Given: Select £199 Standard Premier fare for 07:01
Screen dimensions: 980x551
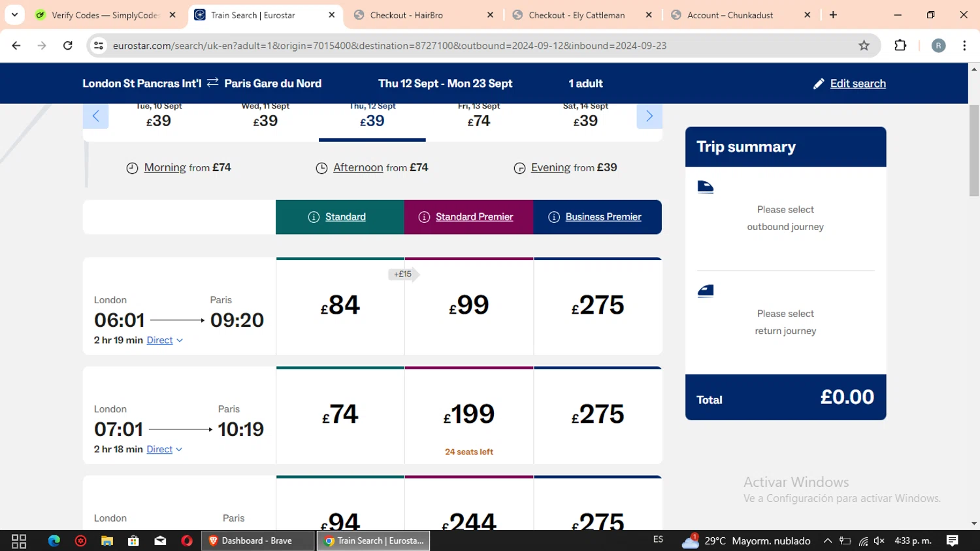Looking at the screenshot, I should click(469, 415).
